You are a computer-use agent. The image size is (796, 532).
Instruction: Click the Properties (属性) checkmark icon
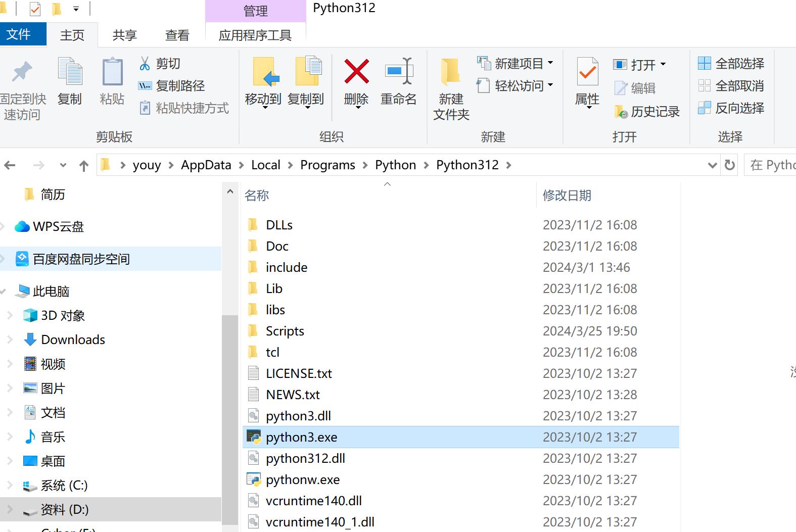pos(587,71)
